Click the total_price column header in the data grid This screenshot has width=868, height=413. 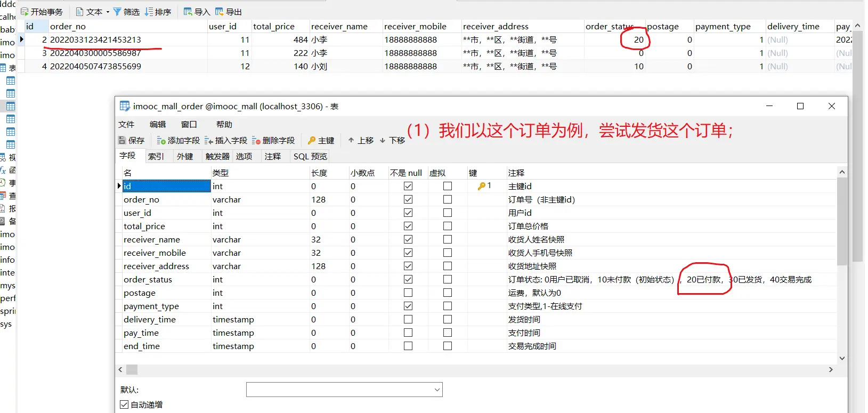pos(280,26)
